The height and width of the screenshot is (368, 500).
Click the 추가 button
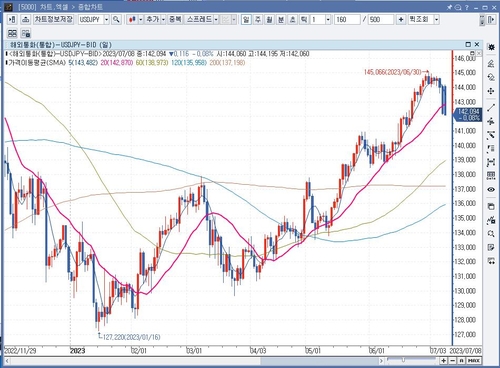click(x=153, y=20)
